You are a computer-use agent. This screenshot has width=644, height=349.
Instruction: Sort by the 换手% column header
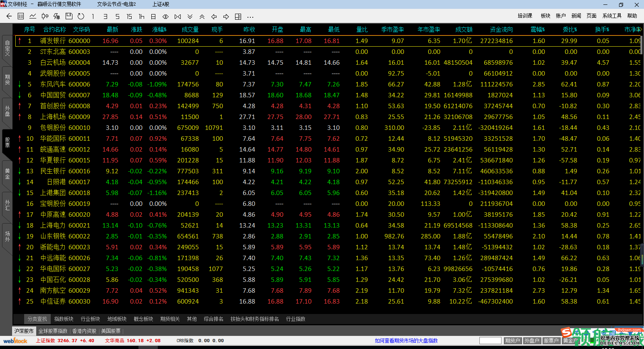(602, 29)
